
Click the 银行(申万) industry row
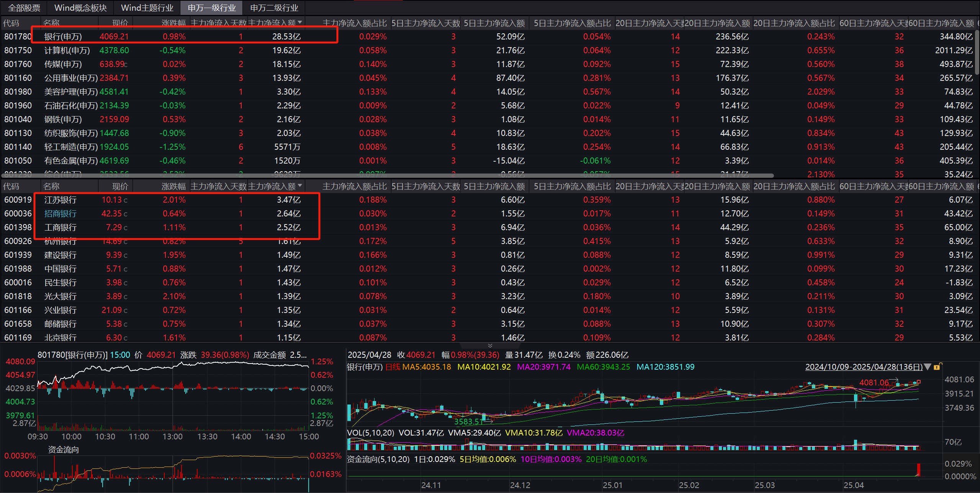[62, 36]
